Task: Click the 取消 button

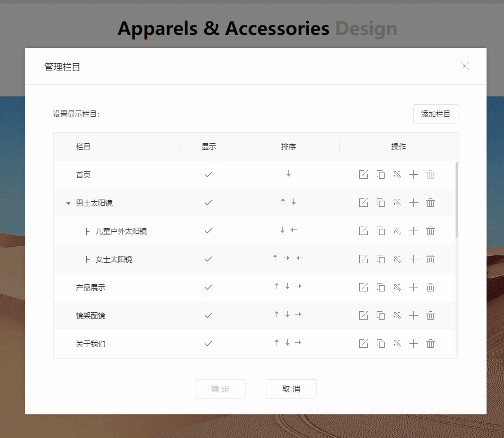Action: [x=291, y=389]
